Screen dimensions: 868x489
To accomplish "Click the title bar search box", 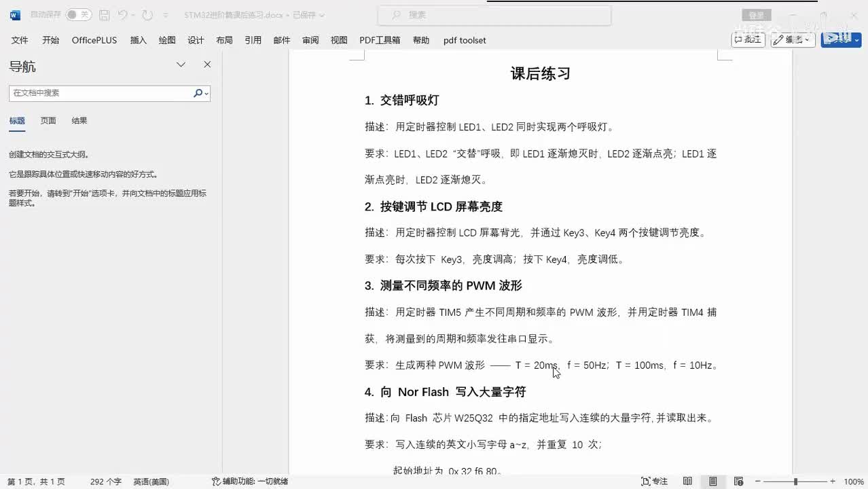I will click(x=494, y=14).
